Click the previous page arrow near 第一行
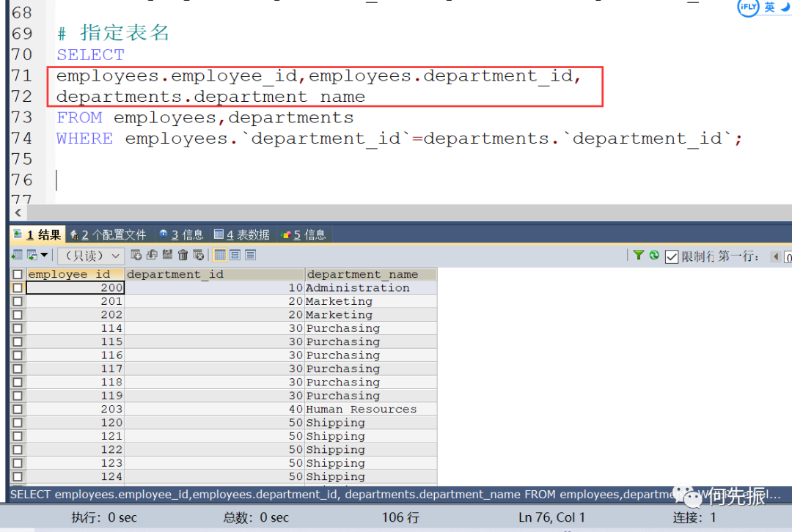 pyautogui.click(x=775, y=257)
